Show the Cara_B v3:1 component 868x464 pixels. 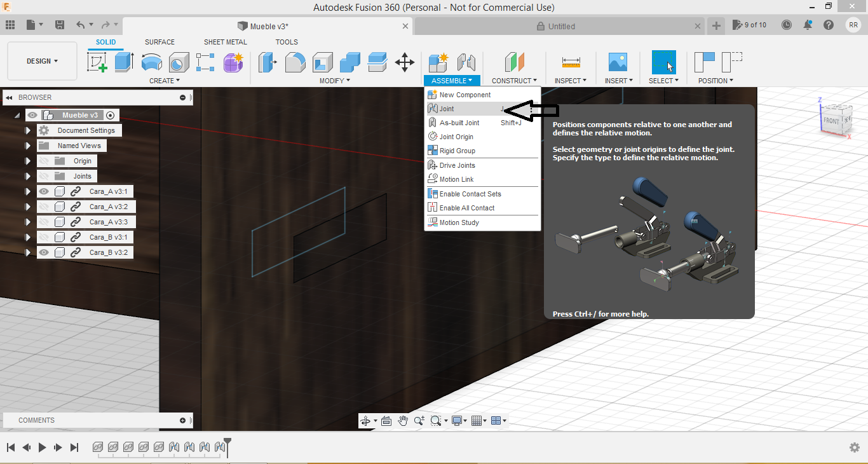coord(44,237)
